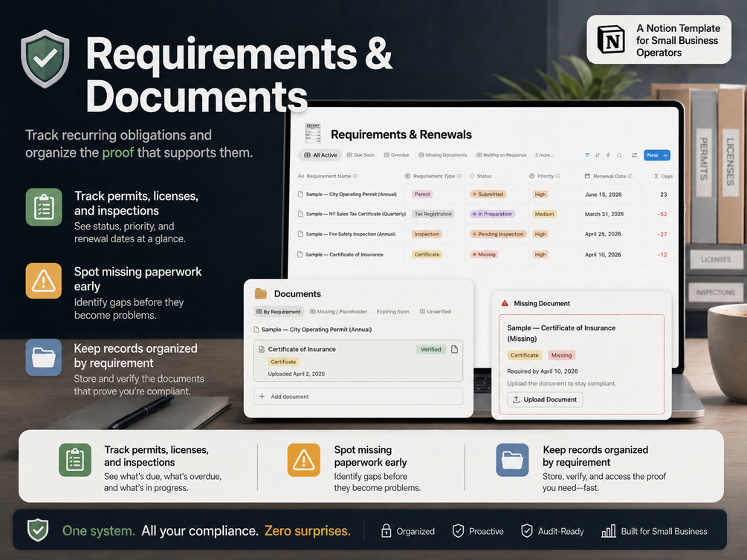Click the June 15, 2026 renewal date cell
This screenshot has width=747, height=560.
coord(603,195)
